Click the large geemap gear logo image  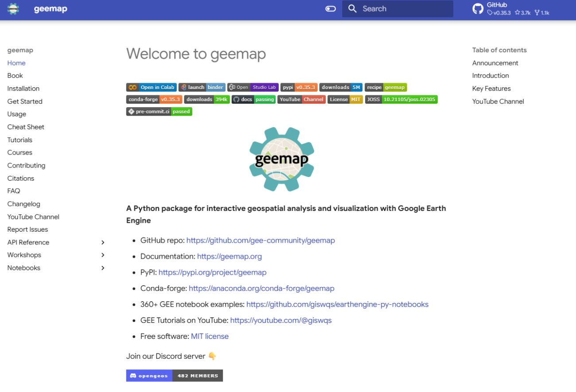[282, 159]
